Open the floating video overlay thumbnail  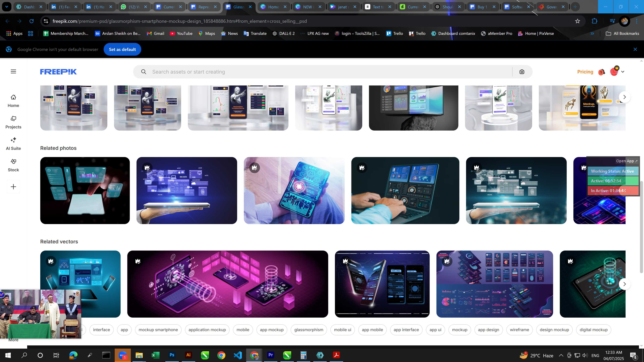[x=40, y=314]
